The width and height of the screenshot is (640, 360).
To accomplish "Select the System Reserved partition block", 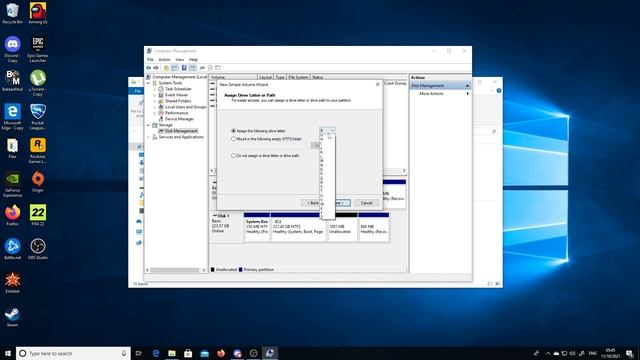I will click(256, 227).
